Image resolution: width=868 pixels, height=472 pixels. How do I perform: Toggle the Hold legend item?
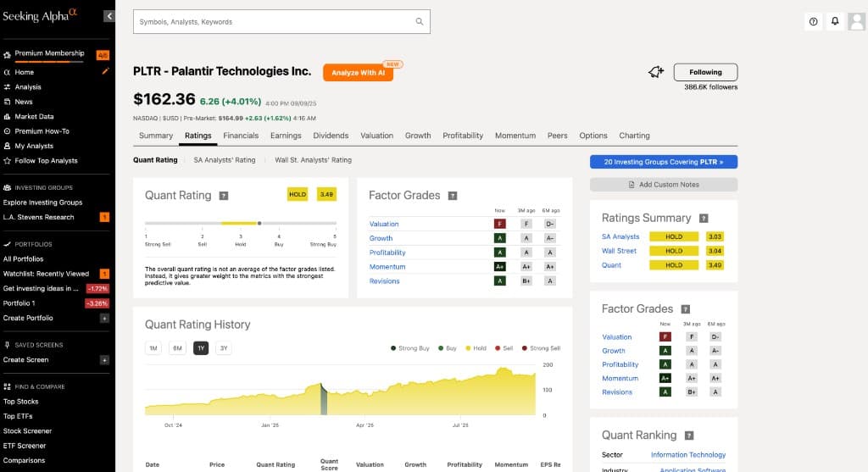[476, 348]
